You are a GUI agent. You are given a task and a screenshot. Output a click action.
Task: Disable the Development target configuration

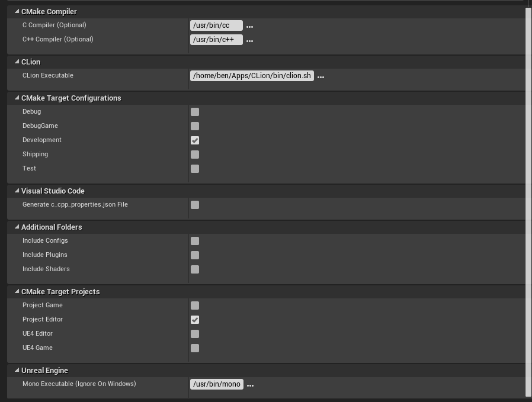(195, 140)
